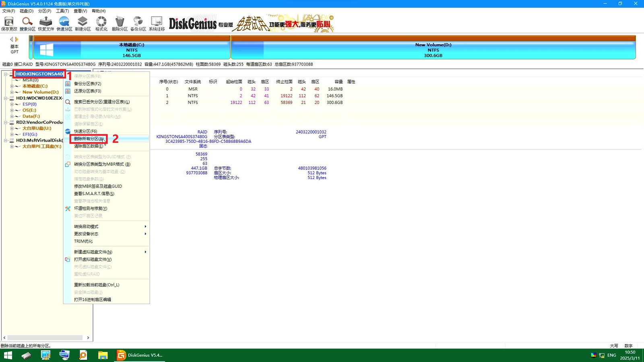Click the icon beside 打开虚拟磁盘文件
This screenshot has width=644, height=362.
pyautogui.click(x=68, y=259)
